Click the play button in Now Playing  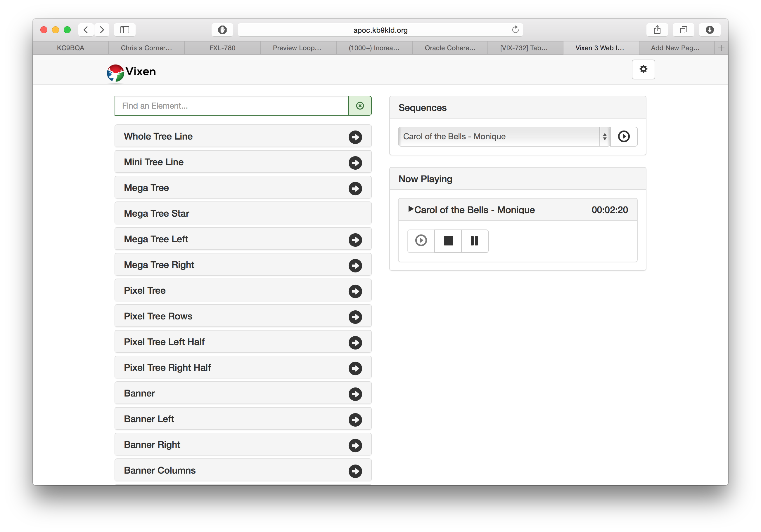[x=420, y=240]
